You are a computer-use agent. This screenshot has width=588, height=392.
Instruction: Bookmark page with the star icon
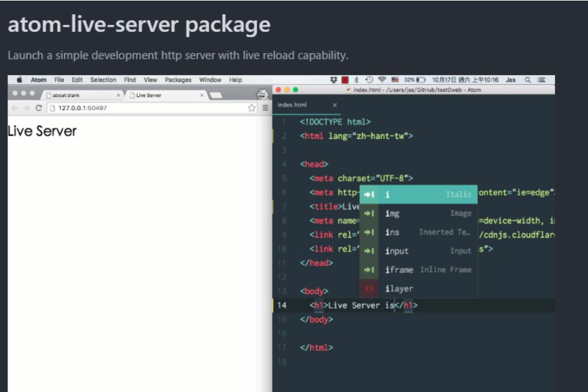(251, 108)
